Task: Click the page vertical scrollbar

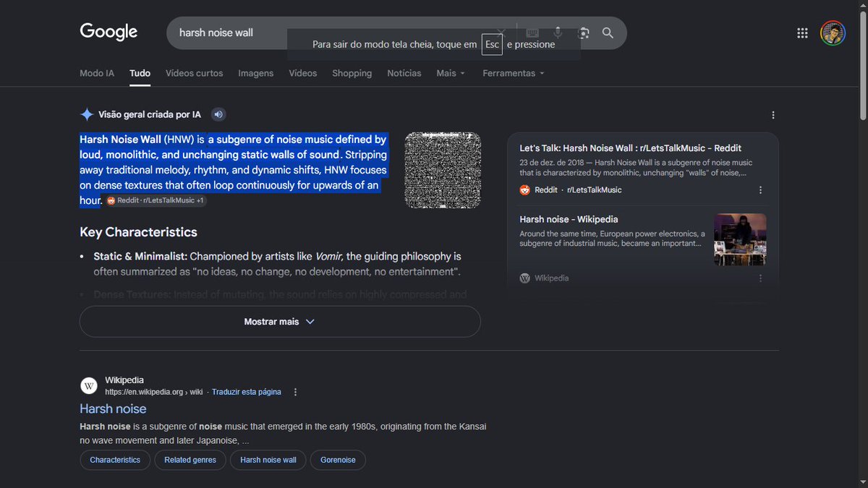Action: click(862, 65)
